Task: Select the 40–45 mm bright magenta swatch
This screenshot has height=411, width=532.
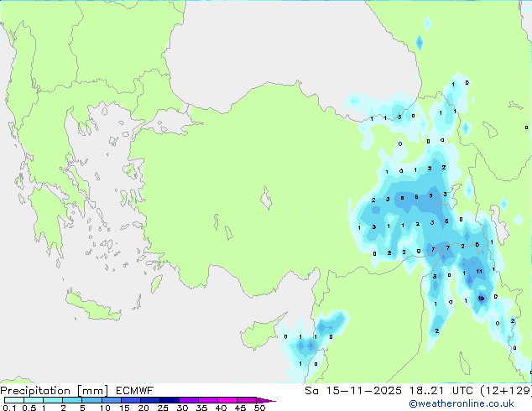Action: tap(227, 400)
